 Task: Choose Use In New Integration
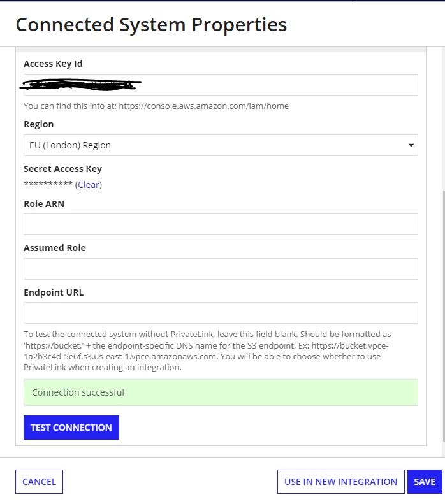[x=341, y=482]
